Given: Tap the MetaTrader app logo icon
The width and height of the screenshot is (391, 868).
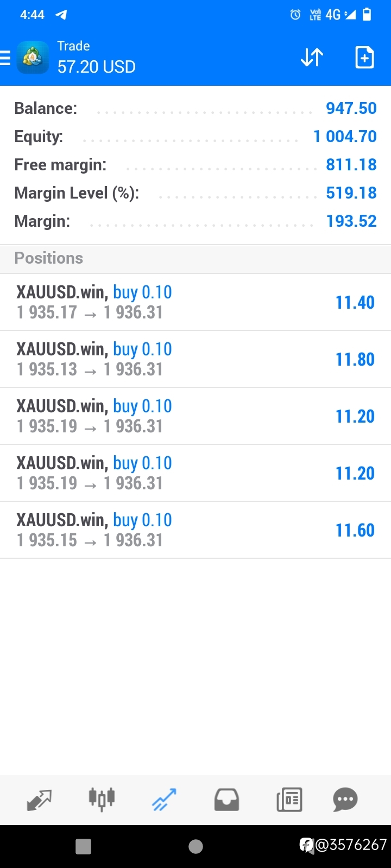Looking at the screenshot, I should coord(33,58).
